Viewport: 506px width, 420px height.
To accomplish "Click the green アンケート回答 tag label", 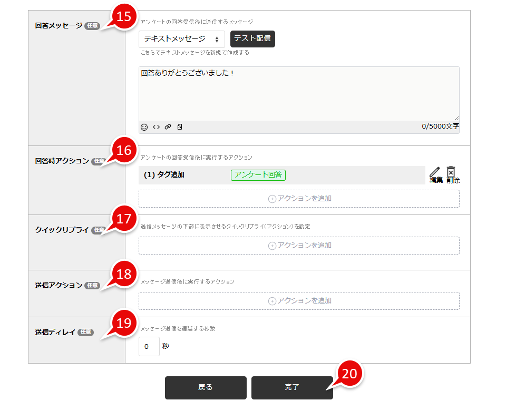I will (x=258, y=175).
